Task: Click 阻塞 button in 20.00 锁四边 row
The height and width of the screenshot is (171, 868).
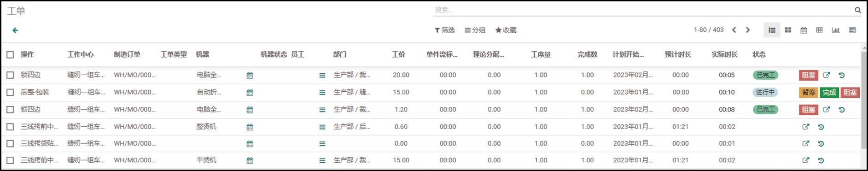Action: (809, 75)
